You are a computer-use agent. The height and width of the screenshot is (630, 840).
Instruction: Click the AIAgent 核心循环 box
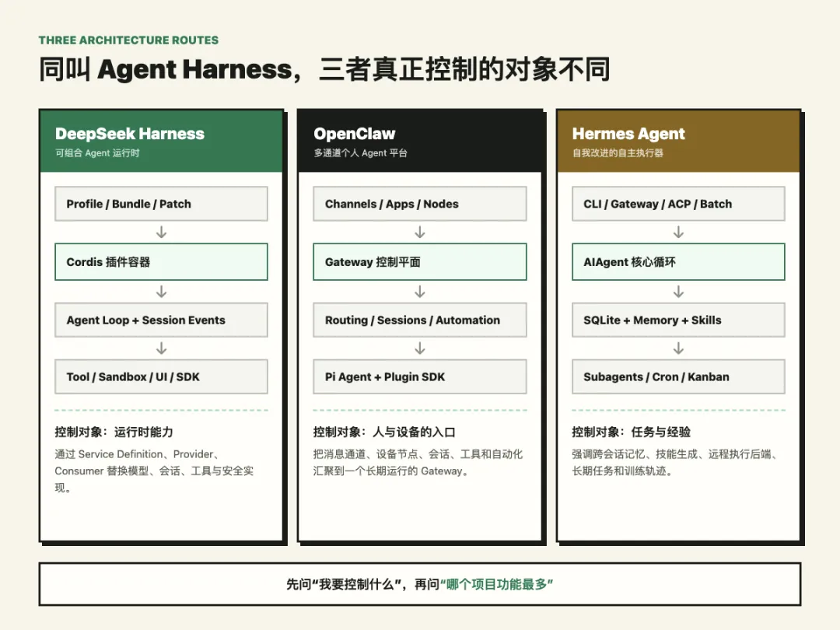(678, 262)
